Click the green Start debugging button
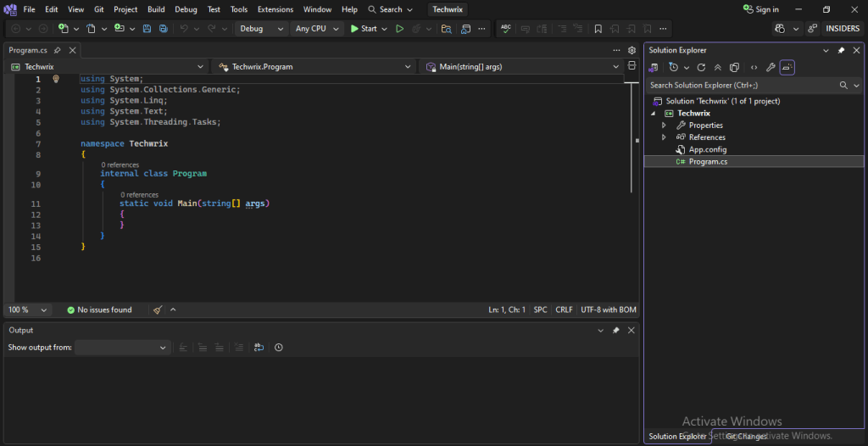This screenshot has height=446, width=868. click(364, 29)
